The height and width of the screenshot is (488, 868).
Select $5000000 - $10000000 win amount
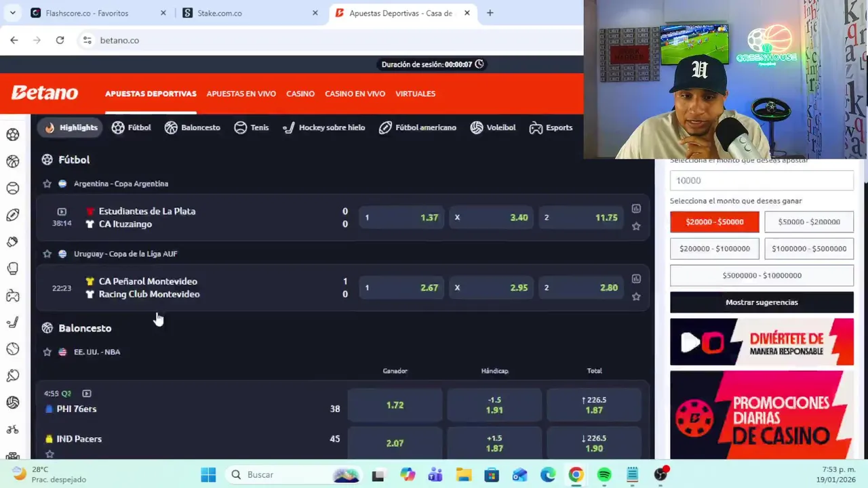[x=762, y=275]
